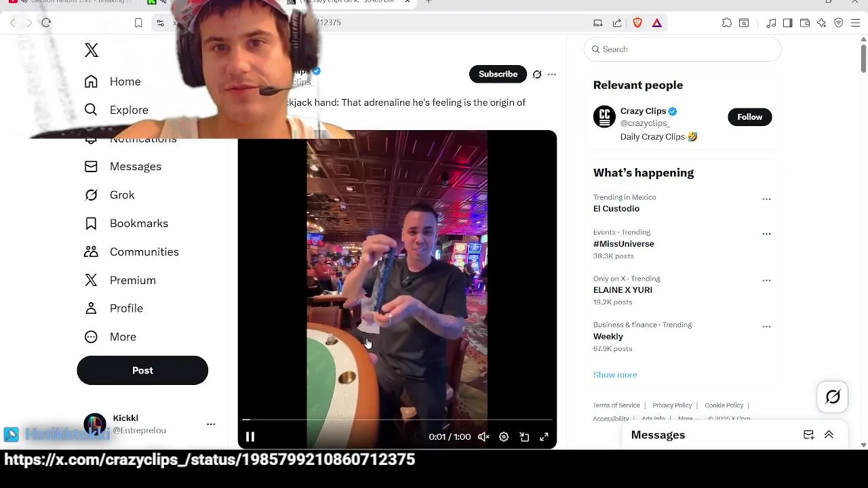The height and width of the screenshot is (488, 868).
Task: Pause the video playback
Action: pos(250,437)
